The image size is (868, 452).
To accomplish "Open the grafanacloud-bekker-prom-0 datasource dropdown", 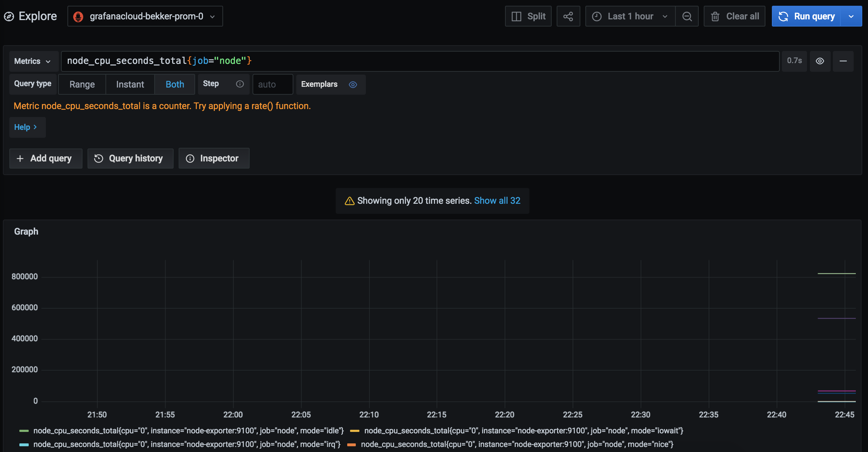I will point(145,16).
